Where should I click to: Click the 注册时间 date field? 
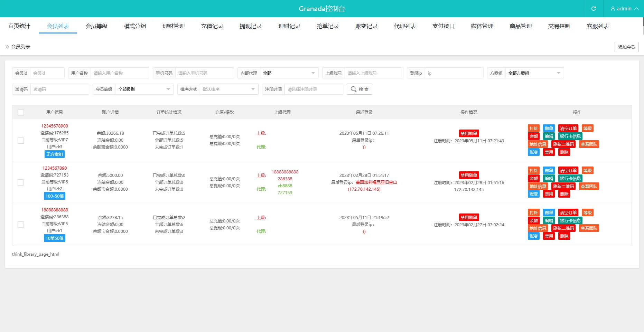pyautogui.click(x=313, y=89)
